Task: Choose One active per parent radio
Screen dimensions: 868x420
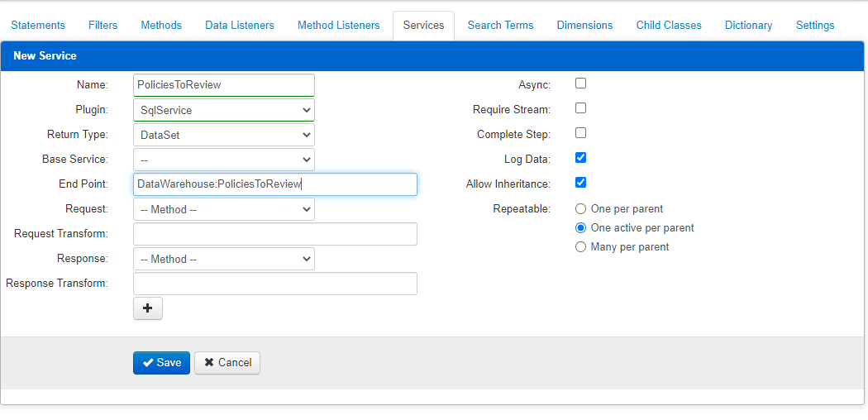Action: 580,228
